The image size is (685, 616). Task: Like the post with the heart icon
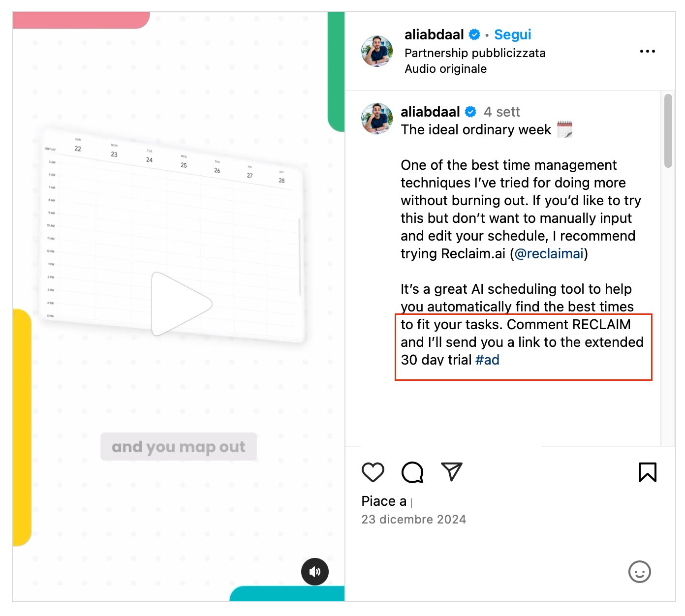373,472
